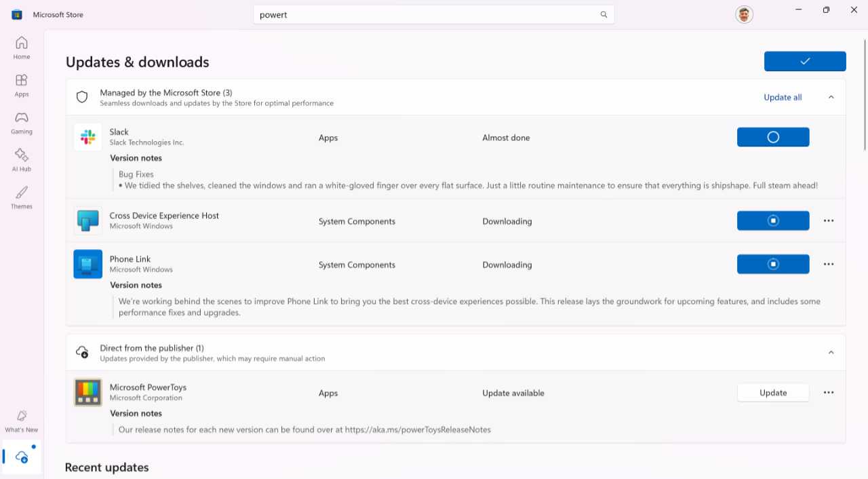Click Update all link

783,97
